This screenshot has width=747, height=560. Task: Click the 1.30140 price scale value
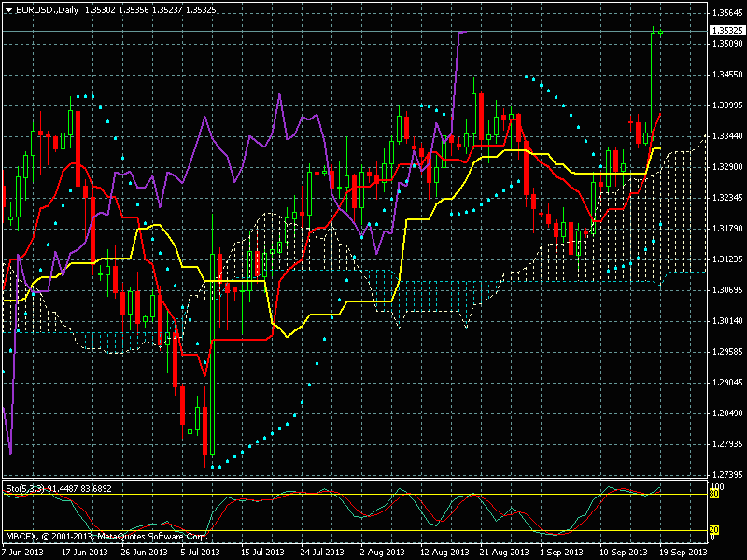click(x=726, y=321)
